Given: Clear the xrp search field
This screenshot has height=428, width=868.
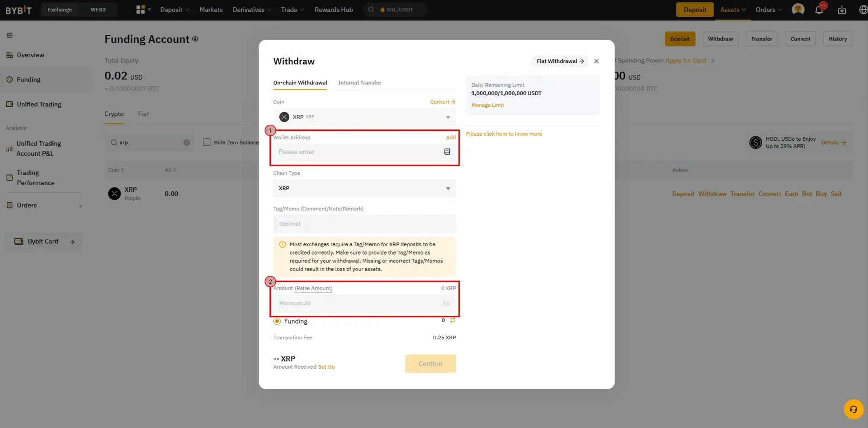Looking at the screenshot, I should [x=186, y=143].
